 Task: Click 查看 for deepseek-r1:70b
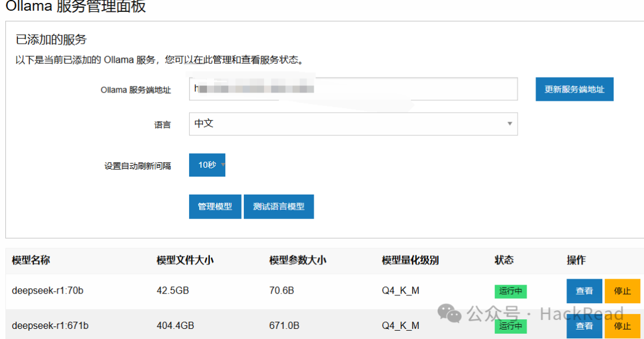pos(584,291)
